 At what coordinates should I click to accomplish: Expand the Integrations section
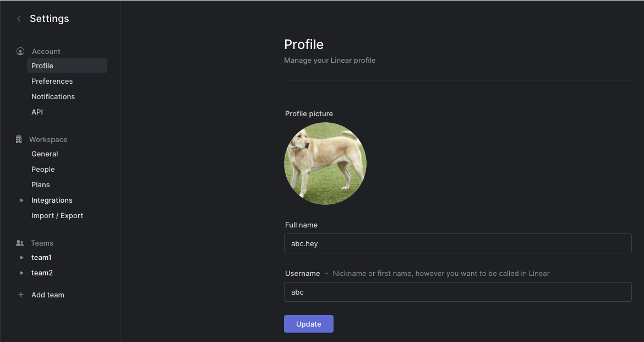pos(22,200)
